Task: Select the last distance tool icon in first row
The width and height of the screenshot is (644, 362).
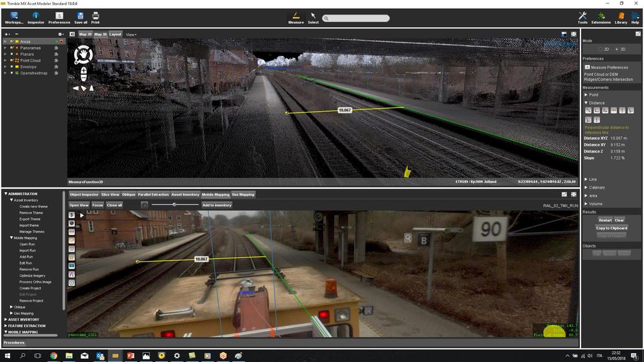Action: pyautogui.click(x=631, y=111)
